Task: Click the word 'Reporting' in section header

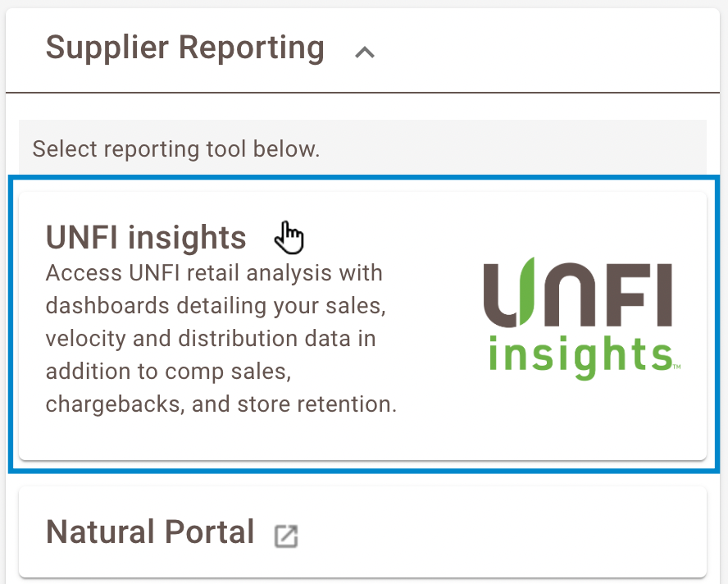Action: 253,48
